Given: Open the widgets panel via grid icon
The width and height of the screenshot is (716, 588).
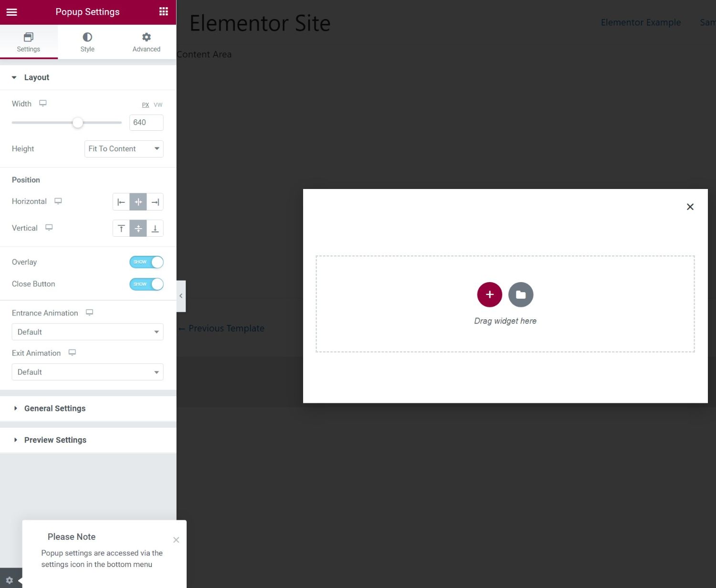Looking at the screenshot, I should [163, 11].
